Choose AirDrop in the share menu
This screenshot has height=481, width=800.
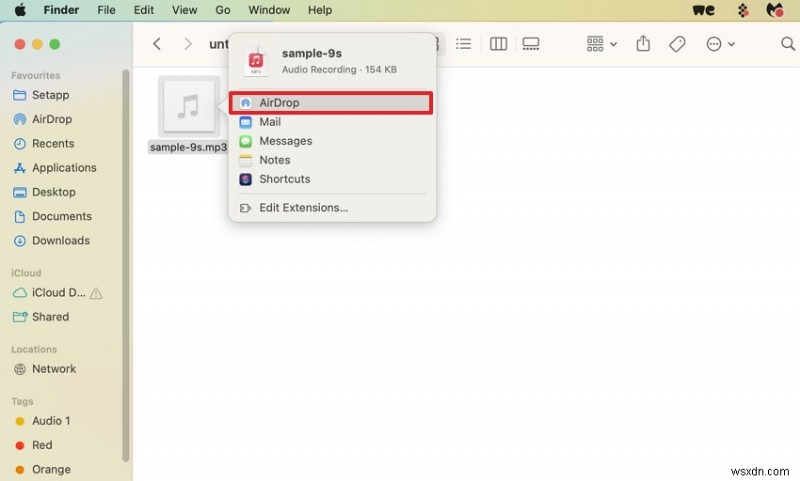coord(331,103)
